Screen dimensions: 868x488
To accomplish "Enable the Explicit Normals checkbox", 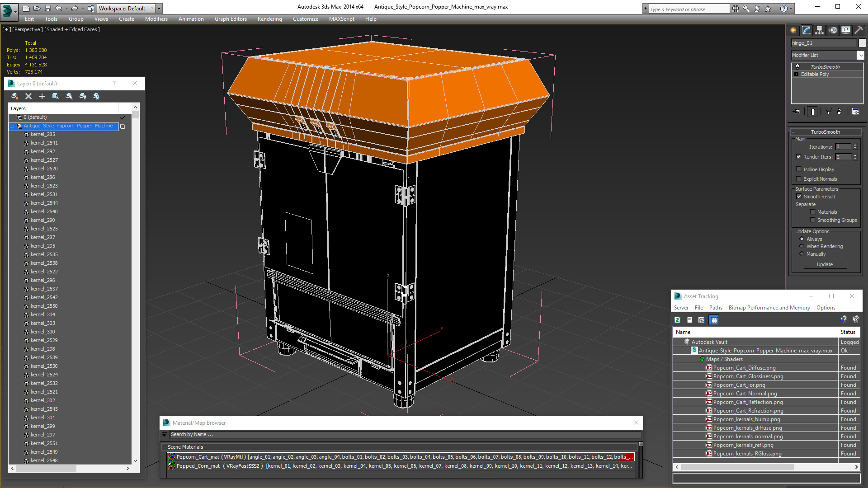I will coord(798,179).
